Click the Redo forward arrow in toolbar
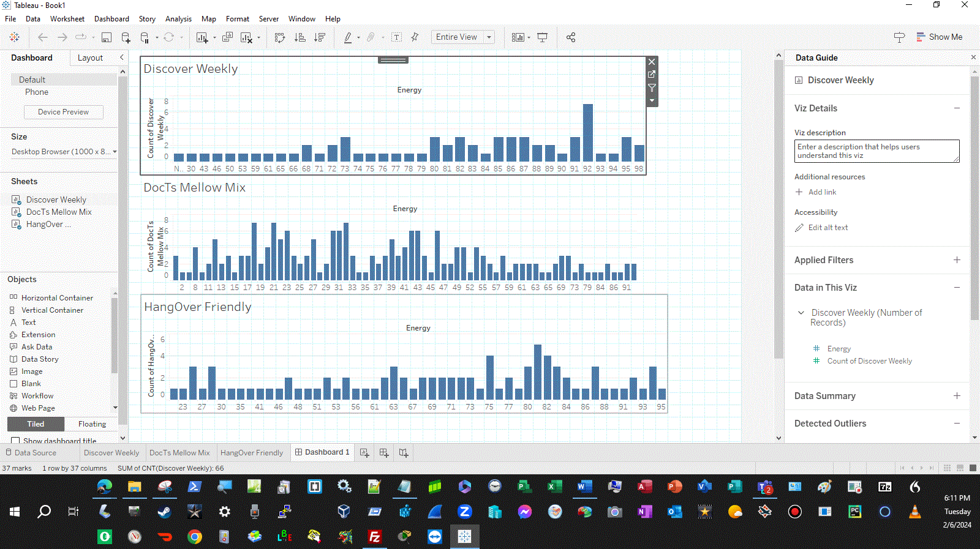Viewport: 980px width, 549px height. (62, 37)
